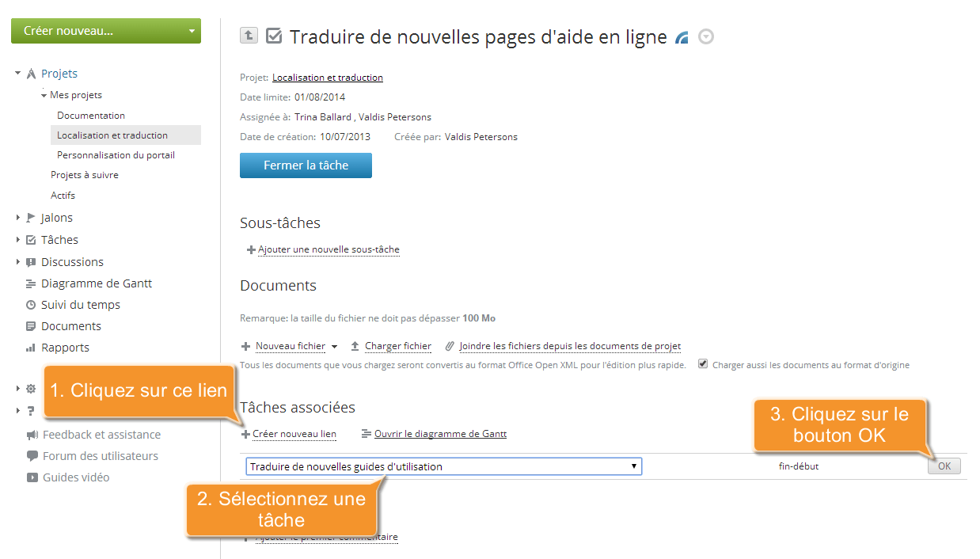Click the Jalons flag icon
Image resolution: width=980 pixels, height=559 pixels.
[31, 218]
